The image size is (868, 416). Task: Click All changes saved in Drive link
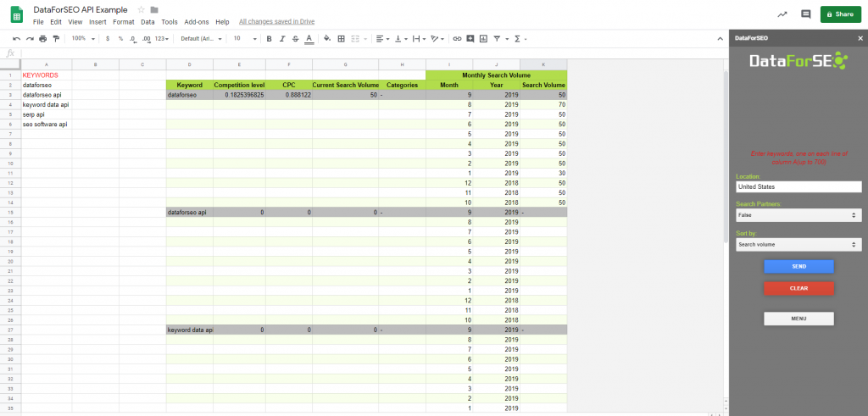coord(277,21)
